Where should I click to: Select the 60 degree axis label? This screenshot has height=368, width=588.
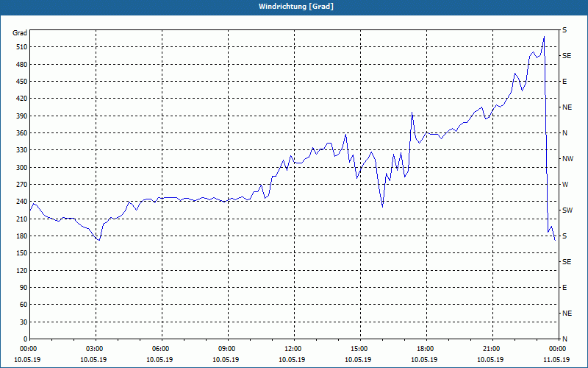tap(24, 305)
